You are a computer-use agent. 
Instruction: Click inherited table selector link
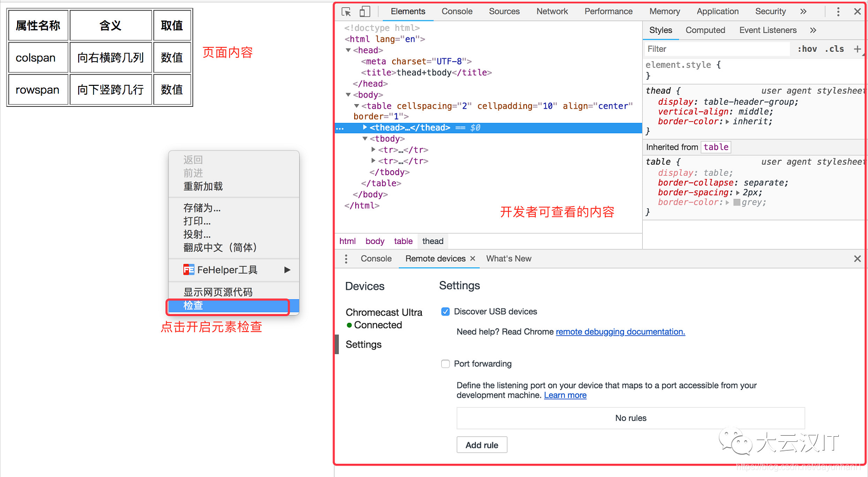(716, 147)
